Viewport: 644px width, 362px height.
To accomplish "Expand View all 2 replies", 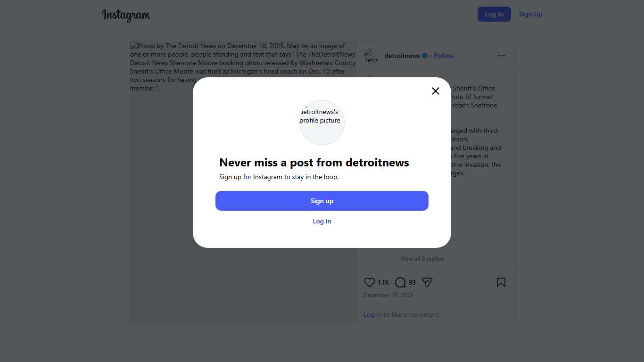I will tap(421, 258).
